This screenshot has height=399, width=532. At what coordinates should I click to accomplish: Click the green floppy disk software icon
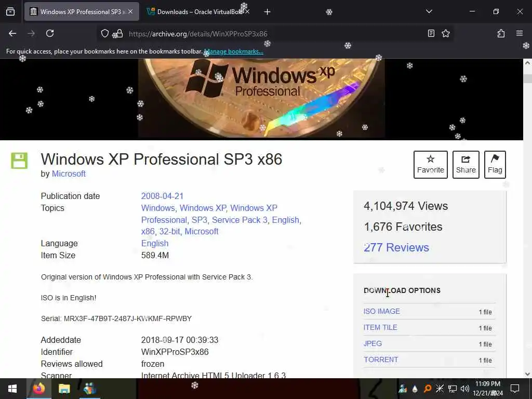pyautogui.click(x=19, y=161)
